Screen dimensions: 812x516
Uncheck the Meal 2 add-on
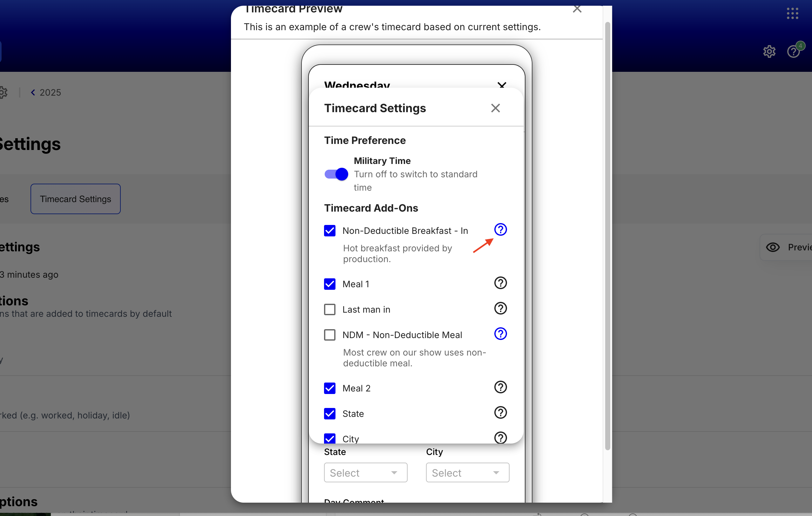(330, 388)
